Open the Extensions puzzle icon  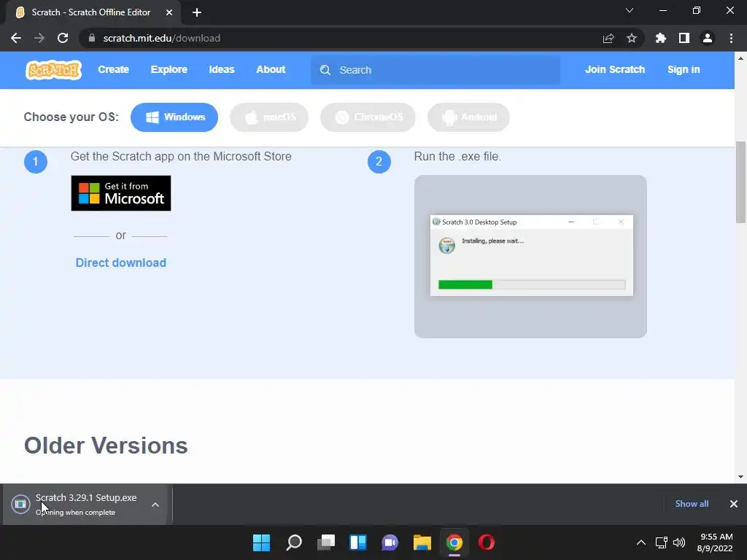point(660,38)
